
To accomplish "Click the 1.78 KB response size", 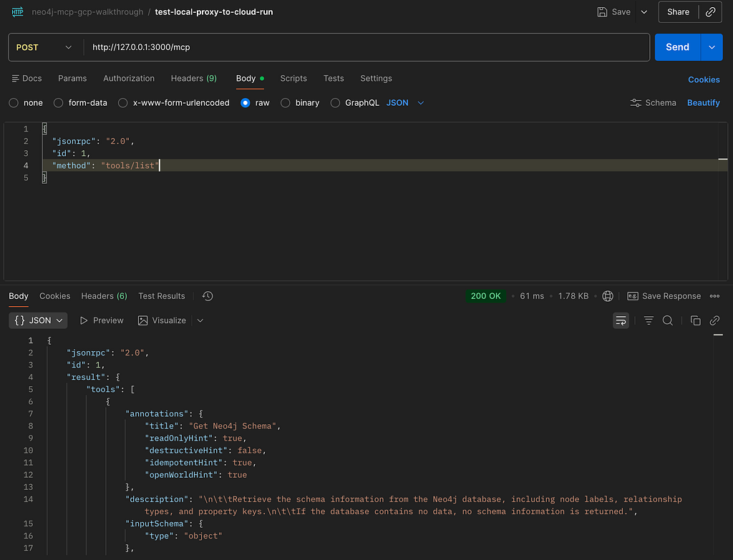I will (x=573, y=296).
